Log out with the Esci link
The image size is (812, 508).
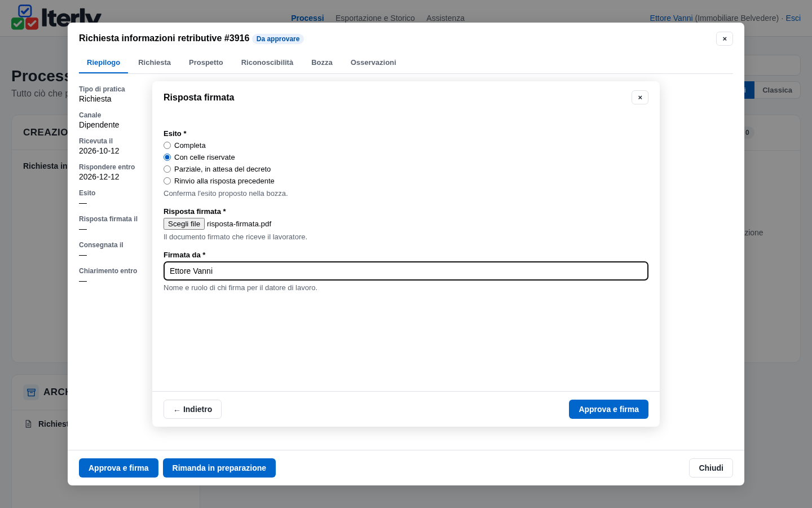coord(793,18)
